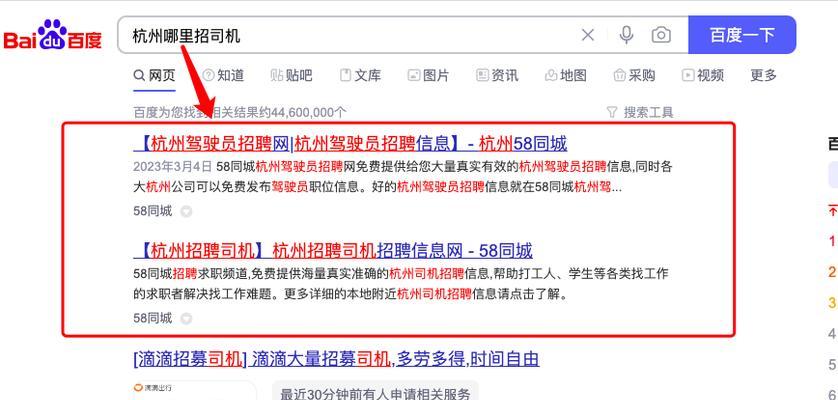Viewport: 838px width, 400px height.
Task: Click the 2023年3月4日 date text
Action: 173,167
